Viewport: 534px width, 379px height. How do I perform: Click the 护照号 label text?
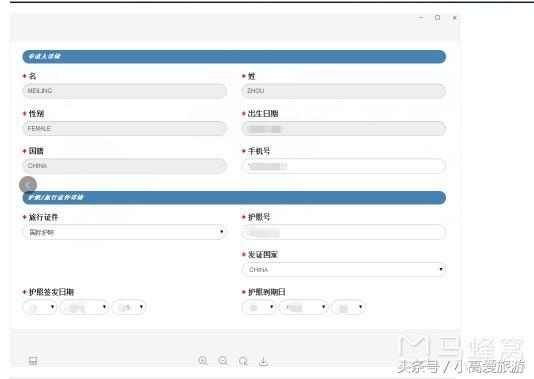tap(259, 217)
